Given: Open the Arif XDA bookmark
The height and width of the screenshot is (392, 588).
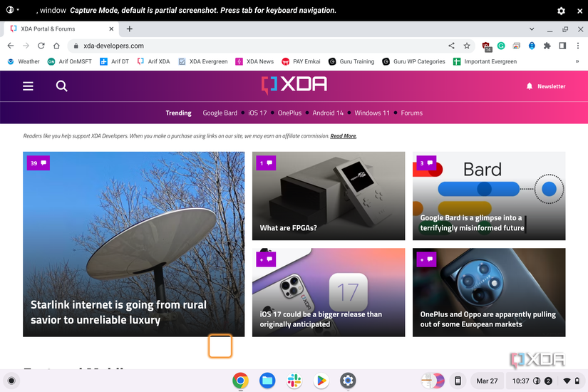Looking at the screenshot, I should click(x=153, y=61).
